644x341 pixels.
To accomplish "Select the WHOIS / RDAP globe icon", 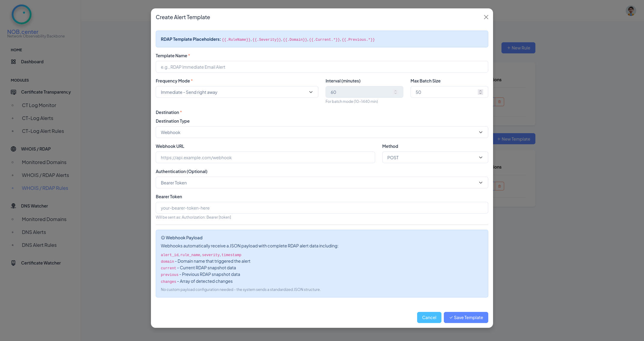I will click(x=13, y=148).
